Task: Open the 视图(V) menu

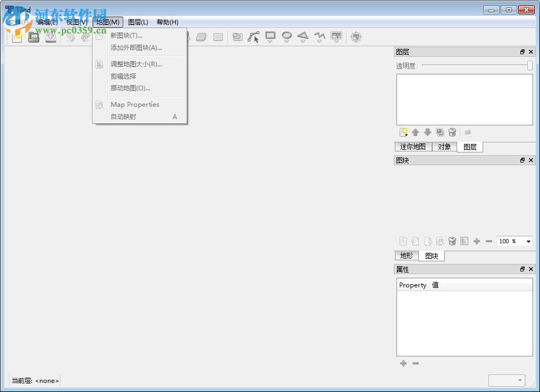Action: point(77,22)
